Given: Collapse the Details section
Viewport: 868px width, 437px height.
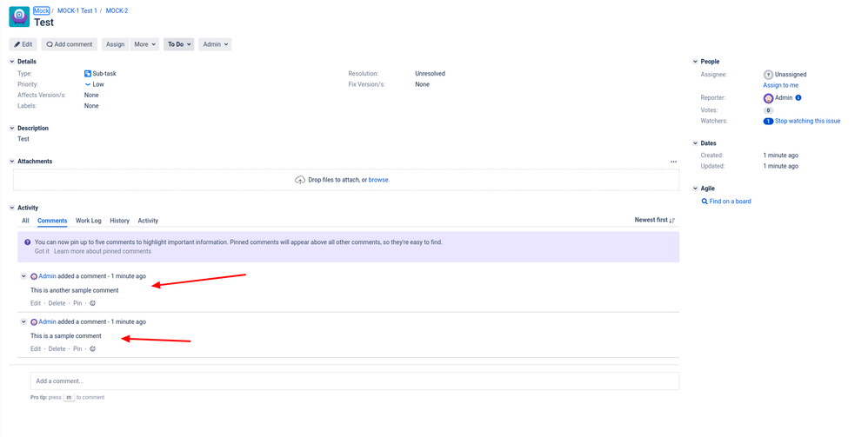Looking at the screenshot, I should click(x=12, y=62).
